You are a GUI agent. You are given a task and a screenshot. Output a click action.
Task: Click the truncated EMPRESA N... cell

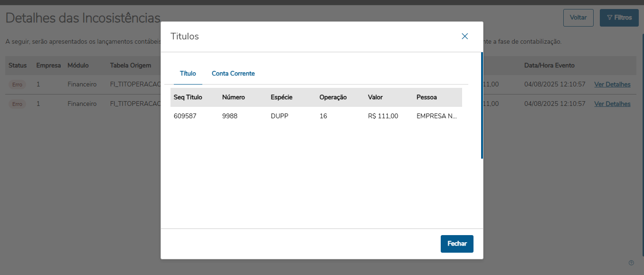click(x=436, y=116)
